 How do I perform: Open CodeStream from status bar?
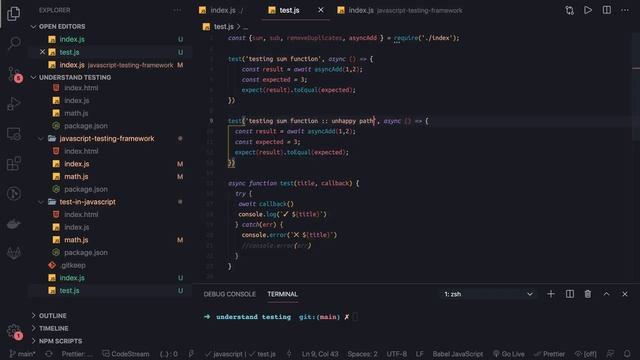[x=126, y=354]
